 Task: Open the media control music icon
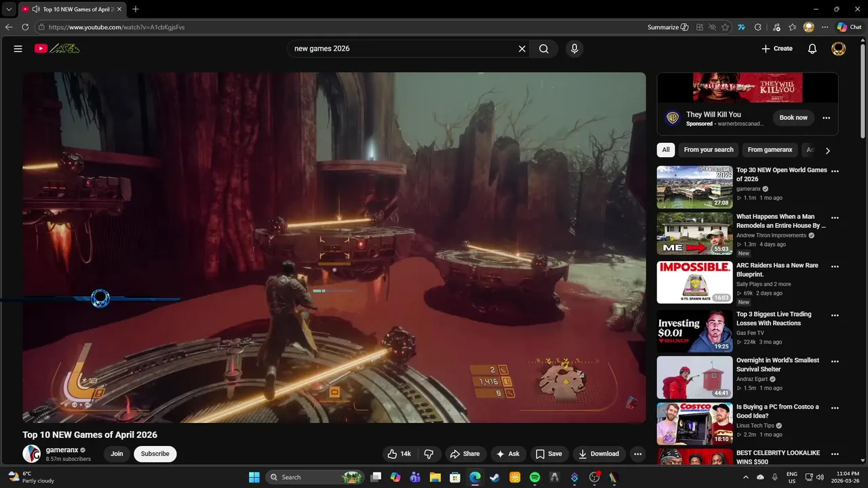tap(775, 27)
